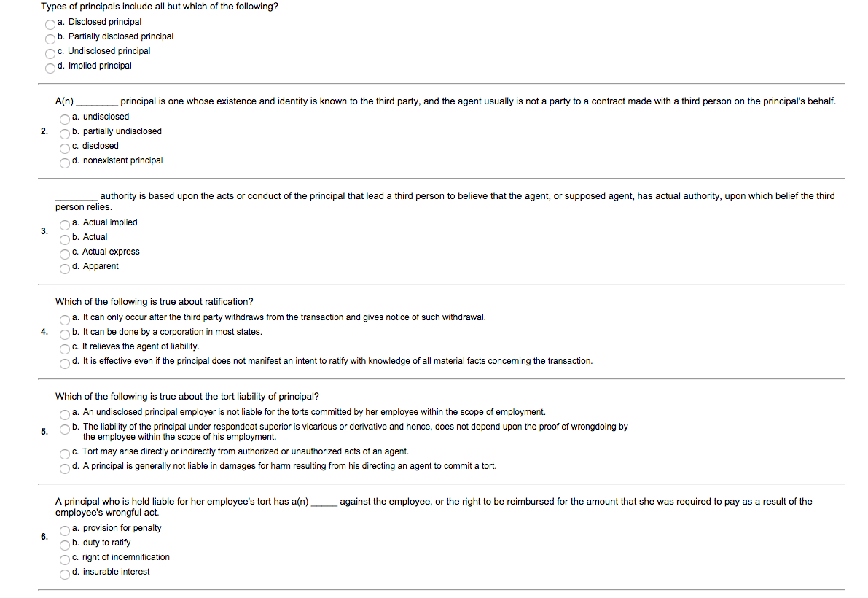Select radio button for 'Disclosed principal'
Image resolution: width=868 pixels, height=598 pixels.
[50, 24]
